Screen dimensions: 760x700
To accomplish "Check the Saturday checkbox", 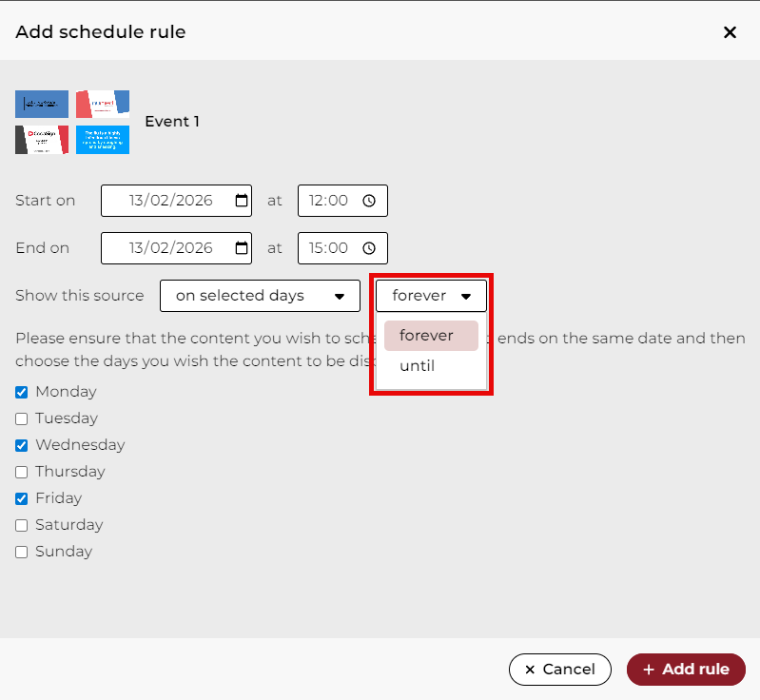I will coord(22,525).
